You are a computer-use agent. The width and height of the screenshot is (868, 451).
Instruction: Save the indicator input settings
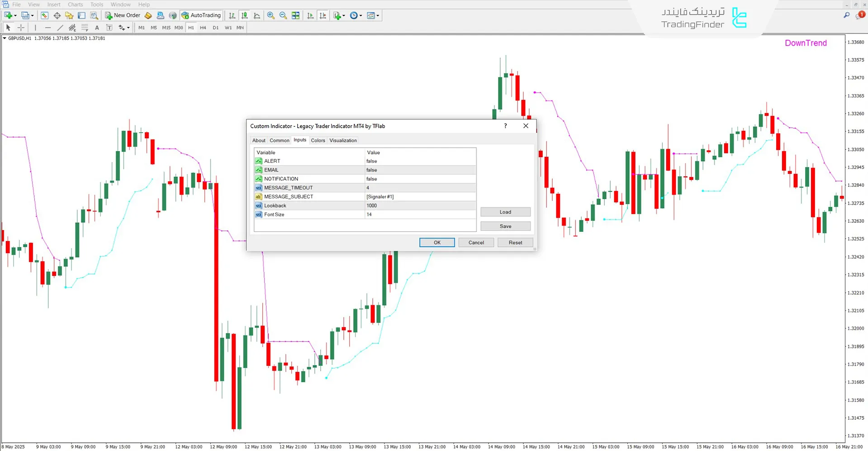click(505, 226)
